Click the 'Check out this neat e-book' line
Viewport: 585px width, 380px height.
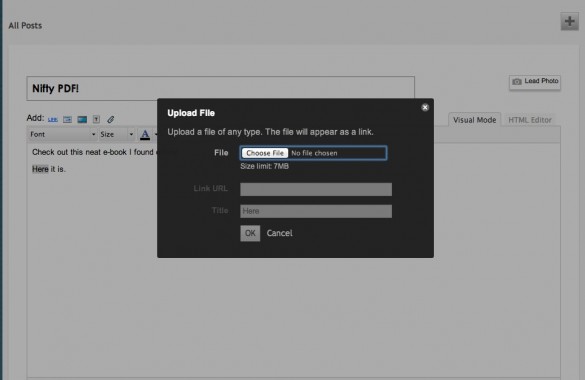pos(93,152)
